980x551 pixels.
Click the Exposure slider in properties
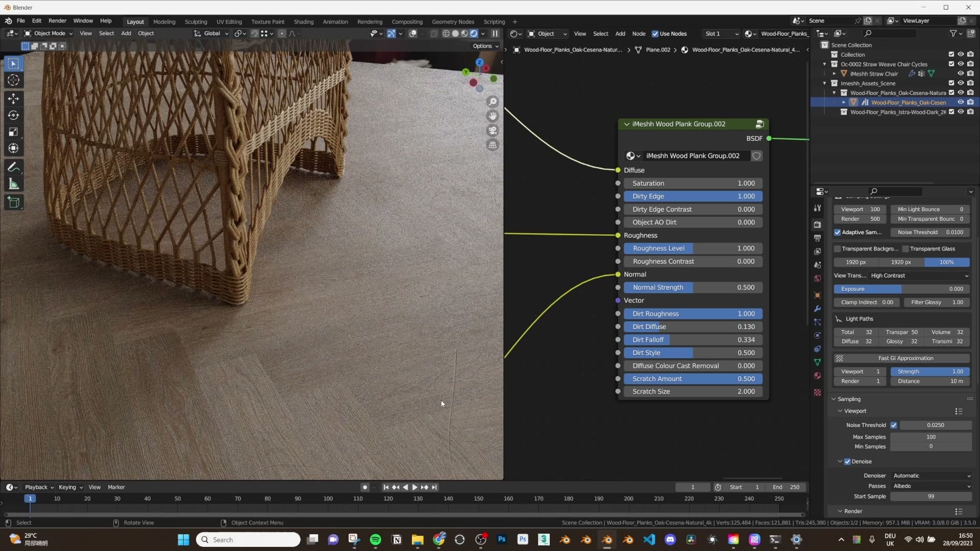point(902,289)
